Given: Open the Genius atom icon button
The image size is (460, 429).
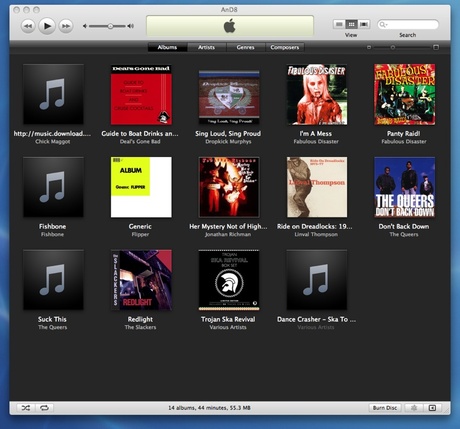Looking at the screenshot, I should [414, 408].
